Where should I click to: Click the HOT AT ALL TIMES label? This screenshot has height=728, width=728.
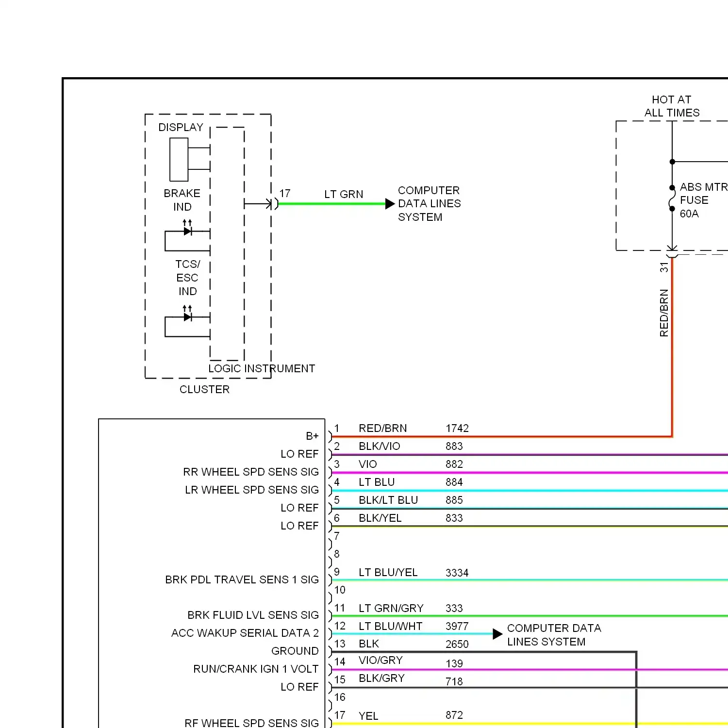[x=672, y=106]
